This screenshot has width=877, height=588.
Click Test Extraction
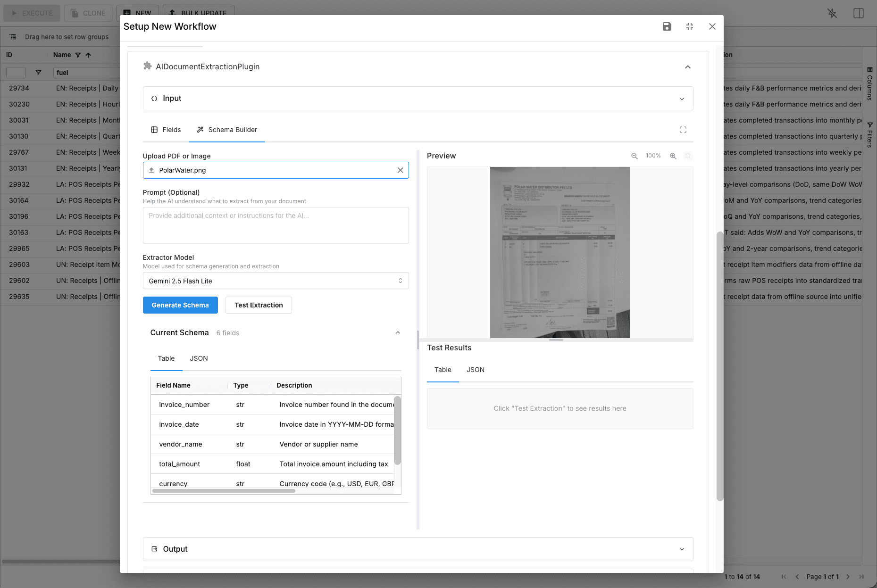point(259,305)
